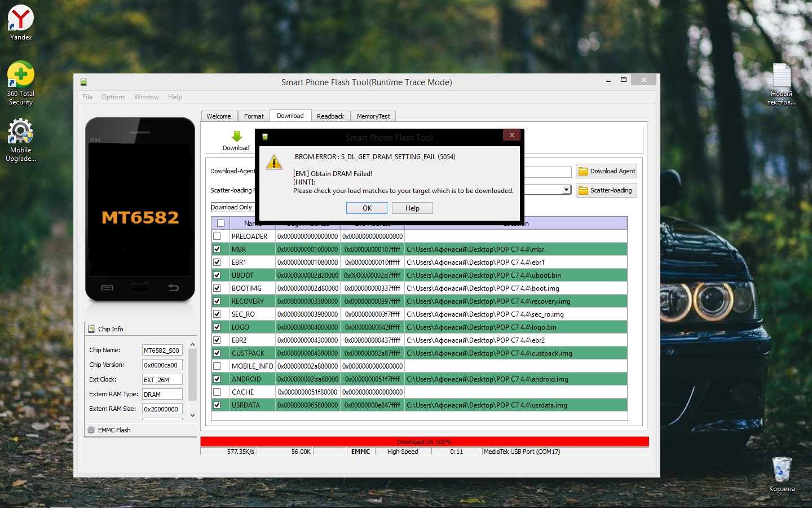
Task: Switch to the Readback tab
Action: point(330,116)
